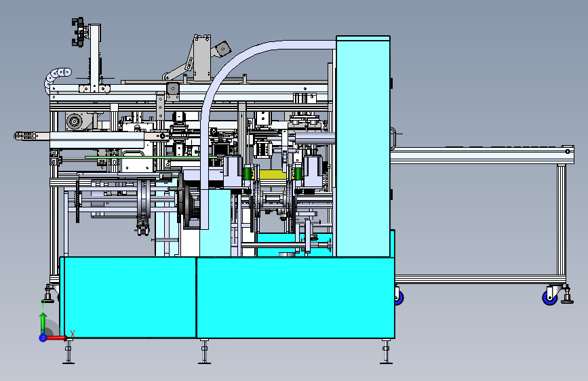Select the blue caster beside base right edge
The image size is (588, 381).
399,298
